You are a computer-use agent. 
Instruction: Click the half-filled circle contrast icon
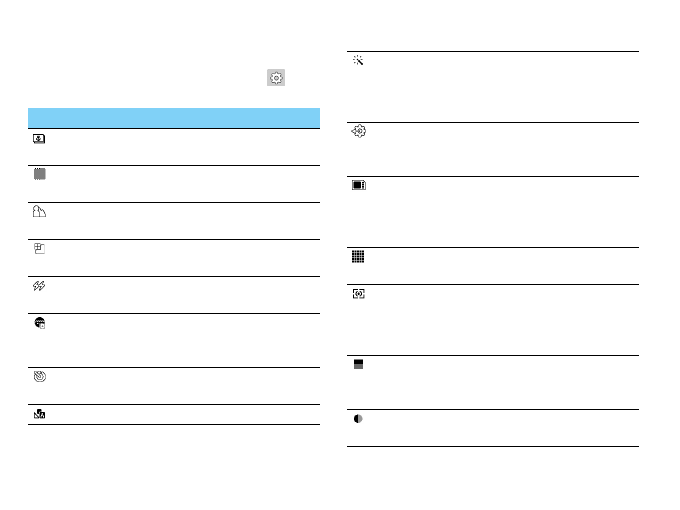click(358, 419)
